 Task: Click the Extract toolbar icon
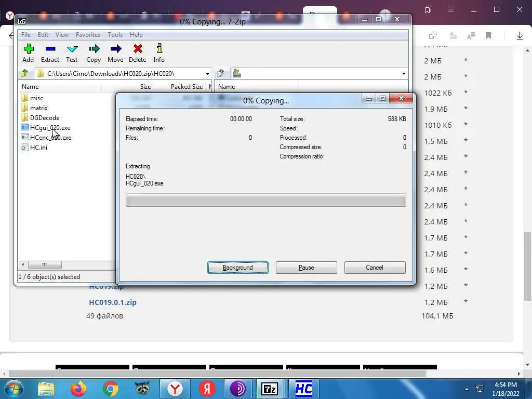click(50, 53)
